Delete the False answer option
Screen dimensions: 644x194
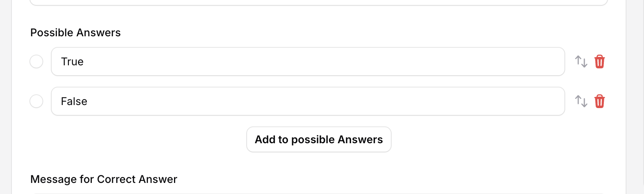[x=599, y=101]
